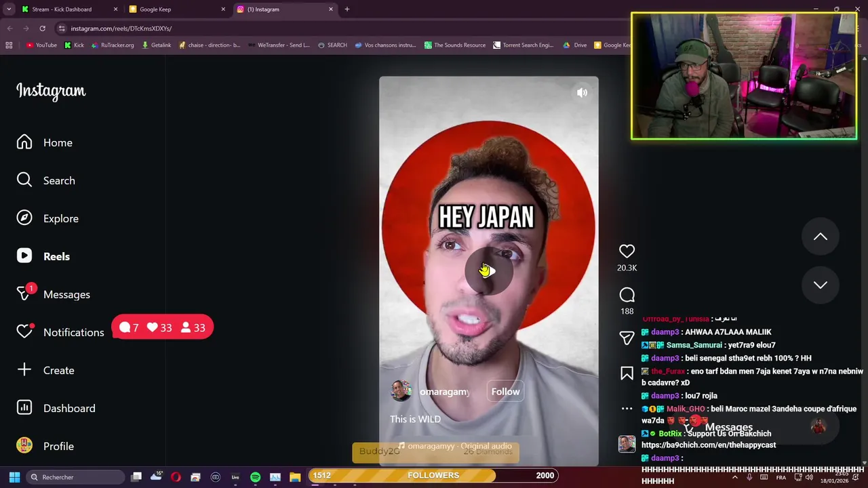The height and width of the screenshot is (488, 868).
Task: Open the Dashboard page
Action: click(56, 408)
